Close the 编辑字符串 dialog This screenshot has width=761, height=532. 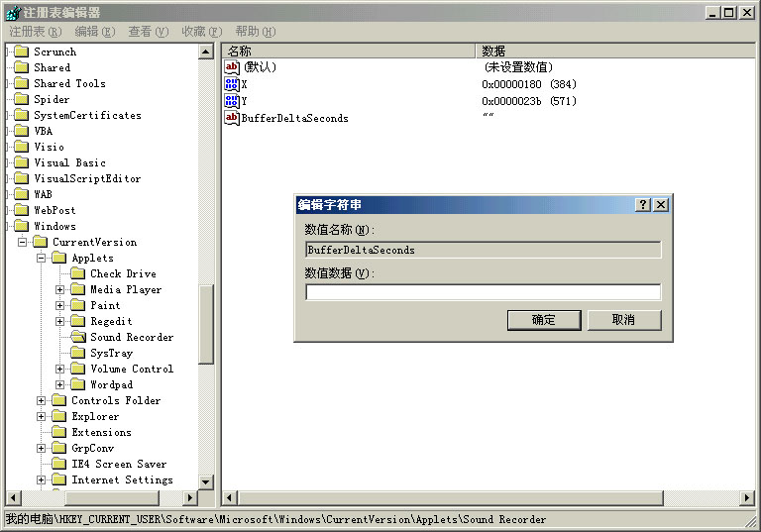[661, 205]
